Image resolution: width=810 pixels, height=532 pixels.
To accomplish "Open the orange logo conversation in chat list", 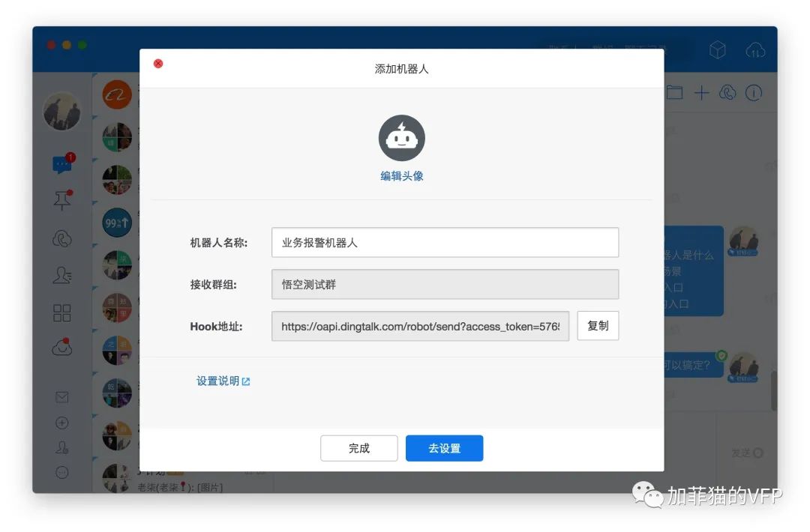I will tap(117, 94).
